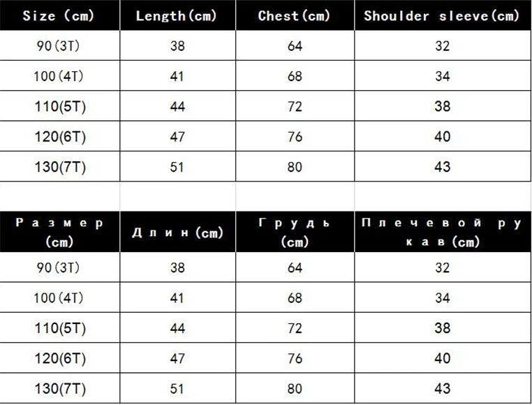Screen dimensions: 532x405
Task: Click 130(7T) size cell in top table
Action: 59,166
